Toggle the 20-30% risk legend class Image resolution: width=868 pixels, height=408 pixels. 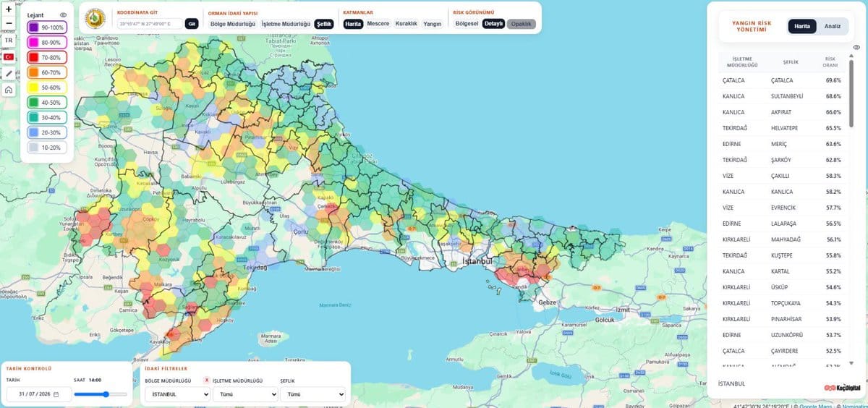click(47, 132)
